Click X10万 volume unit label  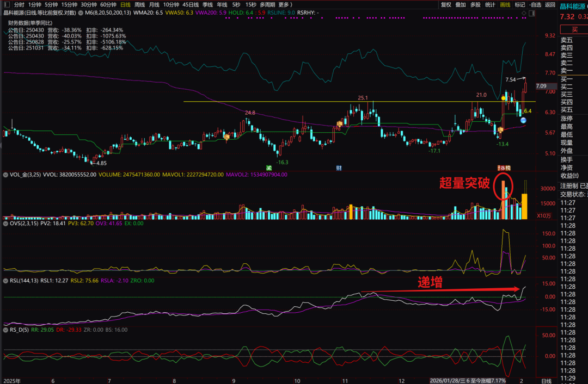click(x=544, y=216)
